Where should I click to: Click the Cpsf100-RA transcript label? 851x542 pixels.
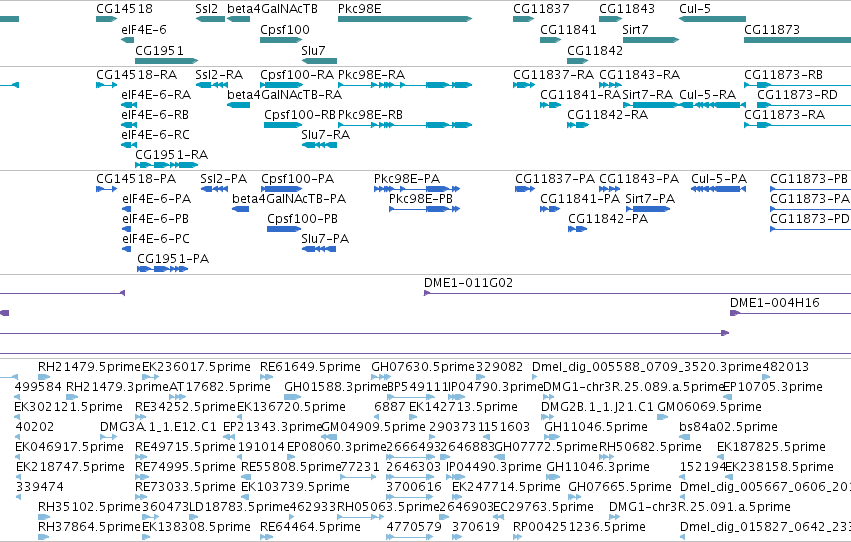[x=297, y=75]
